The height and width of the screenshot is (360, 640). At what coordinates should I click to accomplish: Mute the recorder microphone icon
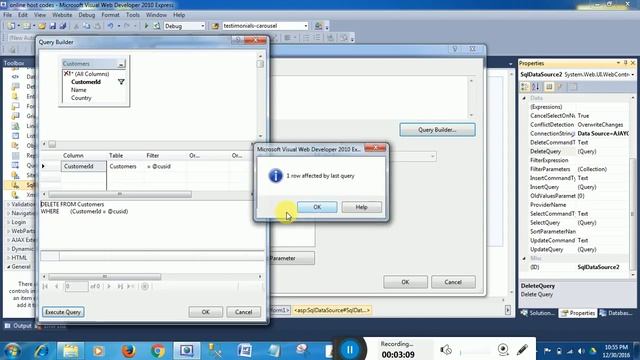pyautogui.click(x=446, y=350)
